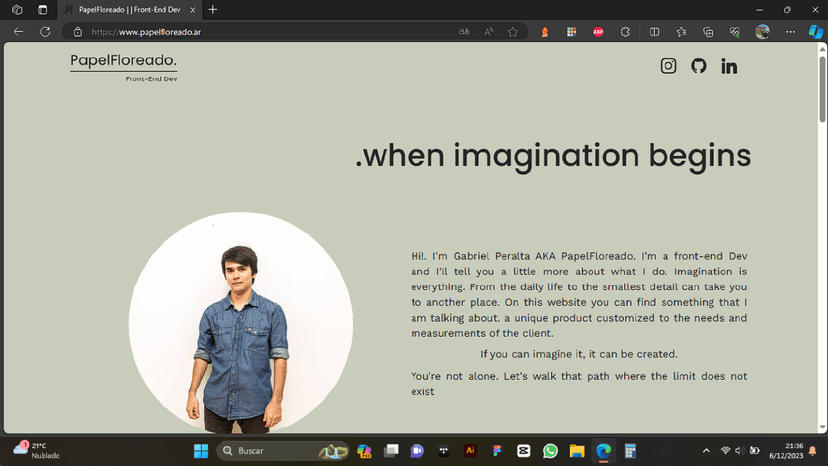Show hidden system tray icons
The height and width of the screenshot is (466, 828).
[x=706, y=451]
